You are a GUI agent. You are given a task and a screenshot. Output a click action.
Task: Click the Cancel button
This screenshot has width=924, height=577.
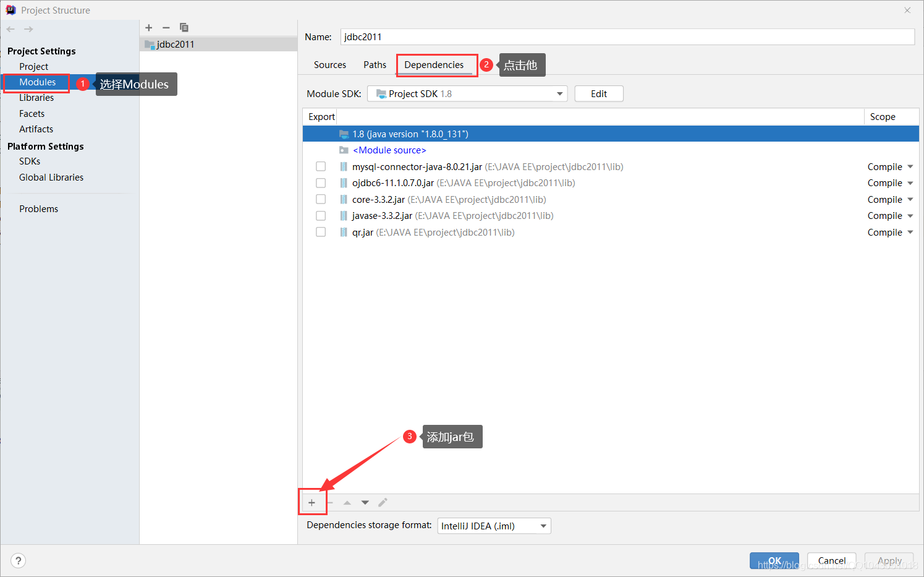pyautogui.click(x=832, y=561)
